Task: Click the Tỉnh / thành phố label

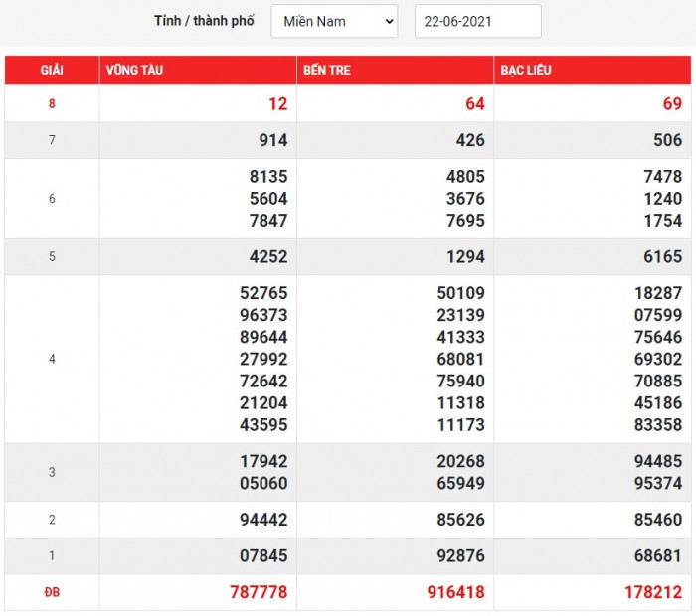Action: tap(206, 21)
